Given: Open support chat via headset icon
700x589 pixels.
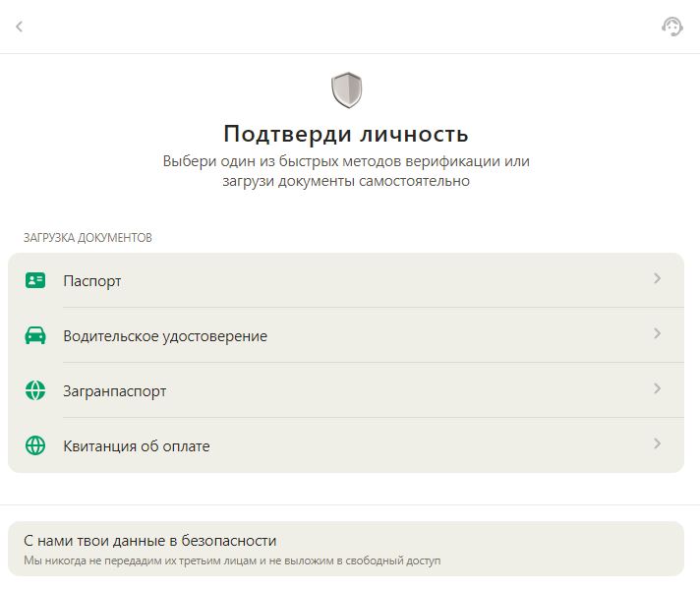Looking at the screenshot, I should 671,27.
